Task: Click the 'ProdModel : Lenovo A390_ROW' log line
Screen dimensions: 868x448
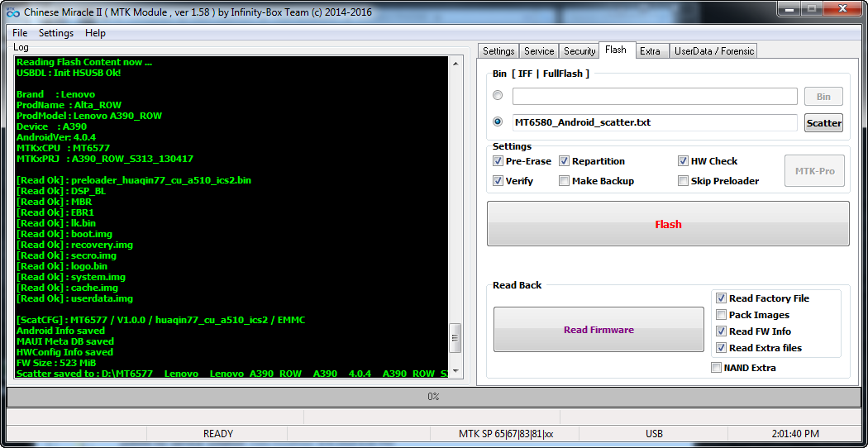Action: (89, 116)
